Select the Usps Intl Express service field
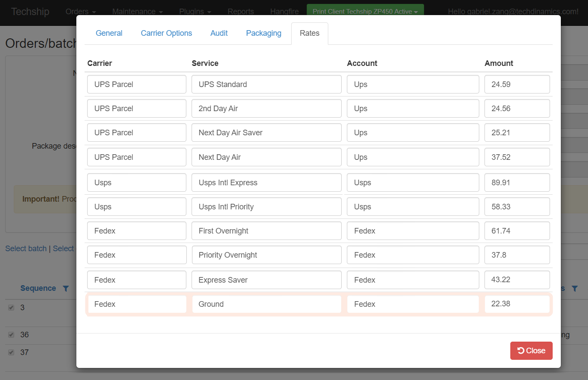Screen dimensions: 588x380 pyautogui.click(x=266, y=183)
